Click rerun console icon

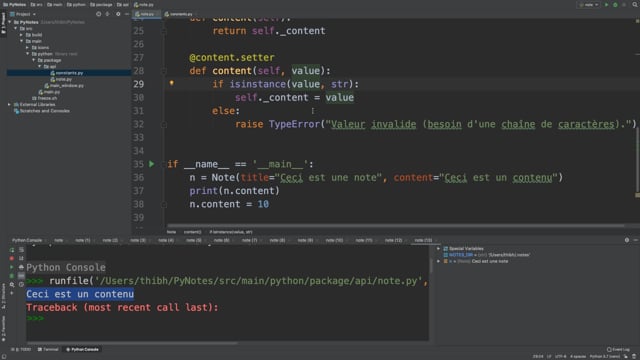click(x=12, y=250)
